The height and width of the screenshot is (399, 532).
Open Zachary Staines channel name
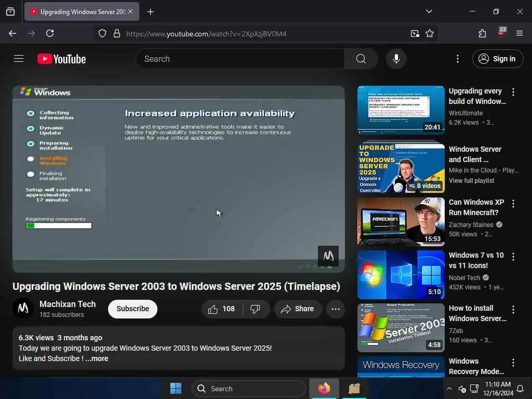click(471, 224)
